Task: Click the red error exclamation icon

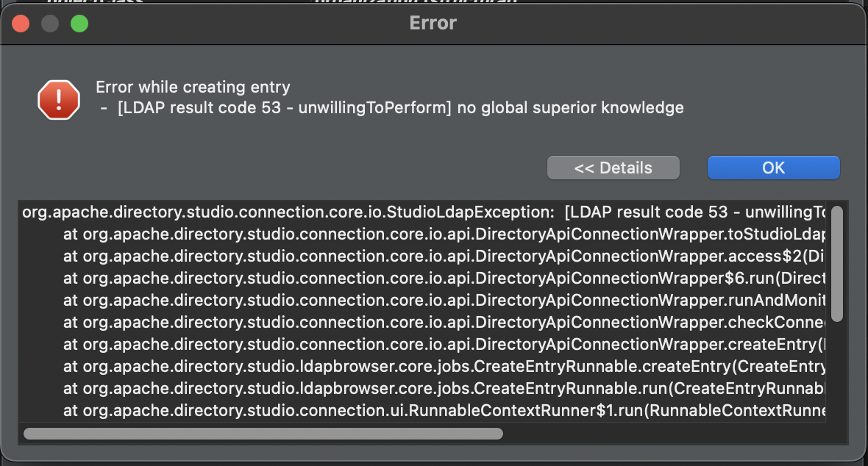Action: (59, 100)
